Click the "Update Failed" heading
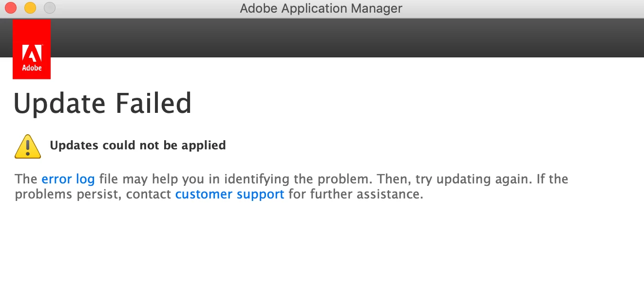The width and height of the screenshot is (644, 288). tap(103, 104)
